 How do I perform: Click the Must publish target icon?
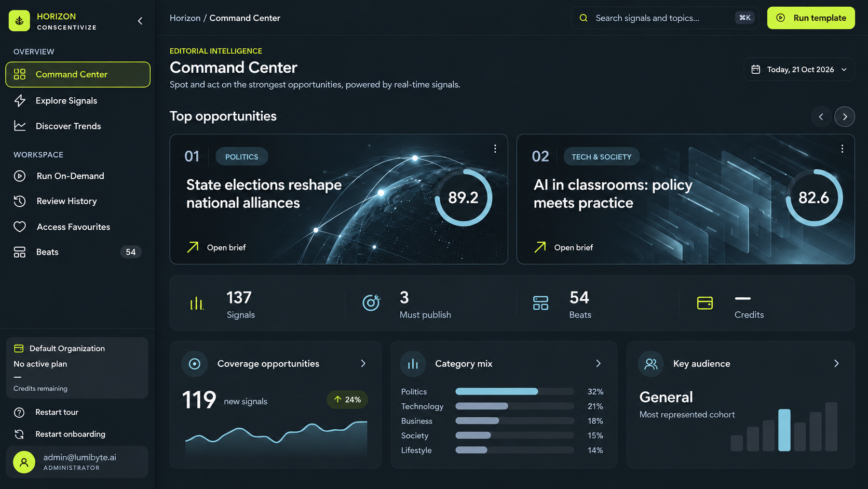(x=371, y=302)
